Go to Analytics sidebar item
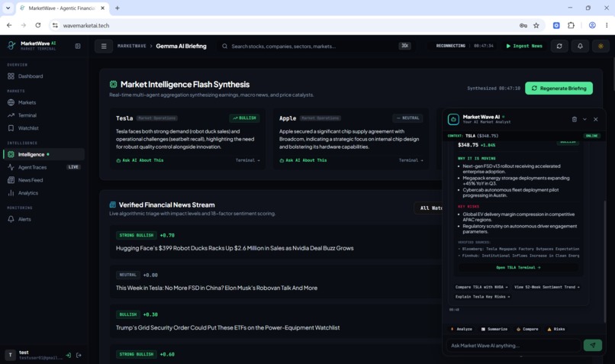 click(x=43, y=193)
